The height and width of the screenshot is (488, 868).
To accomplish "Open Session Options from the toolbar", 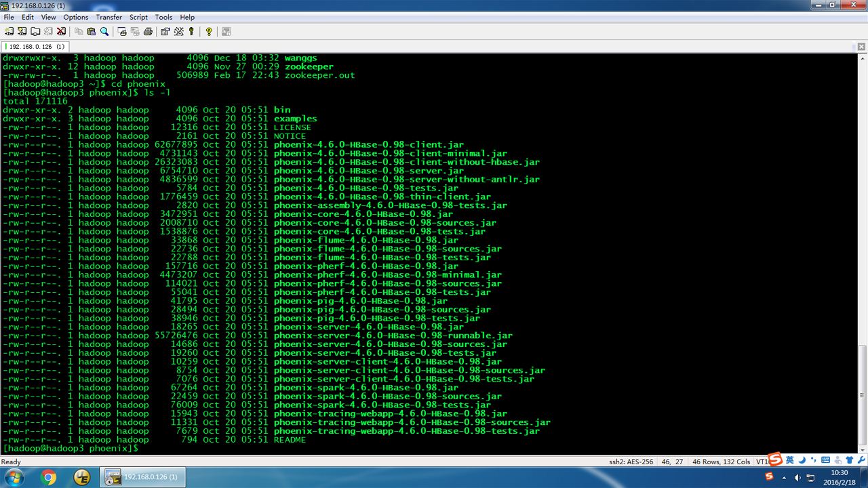I will click(165, 31).
